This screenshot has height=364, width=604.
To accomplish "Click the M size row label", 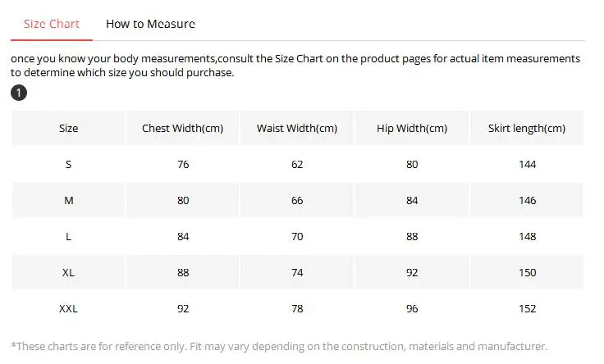I will [69, 201].
